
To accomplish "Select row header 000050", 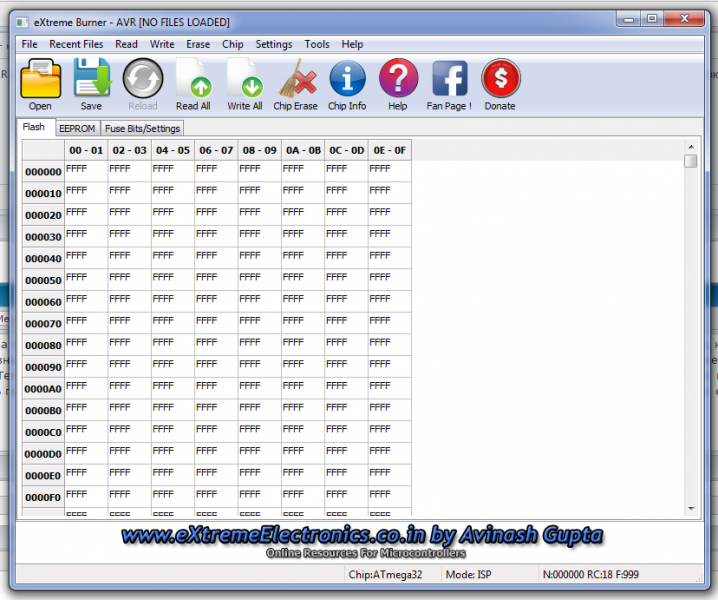I will point(44,280).
